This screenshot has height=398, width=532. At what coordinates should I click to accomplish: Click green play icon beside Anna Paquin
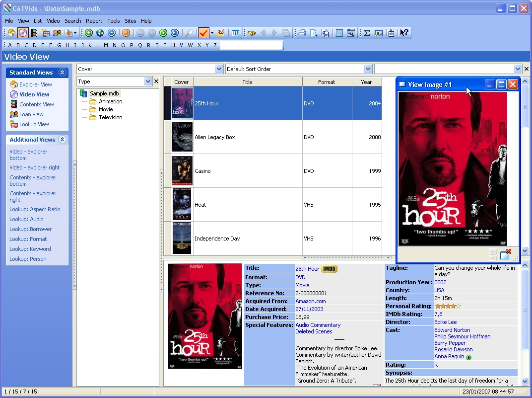pyautogui.click(x=468, y=357)
